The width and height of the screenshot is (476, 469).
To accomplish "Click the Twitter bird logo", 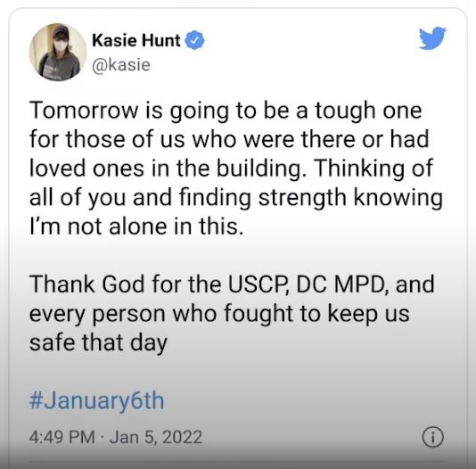I will (x=432, y=38).
